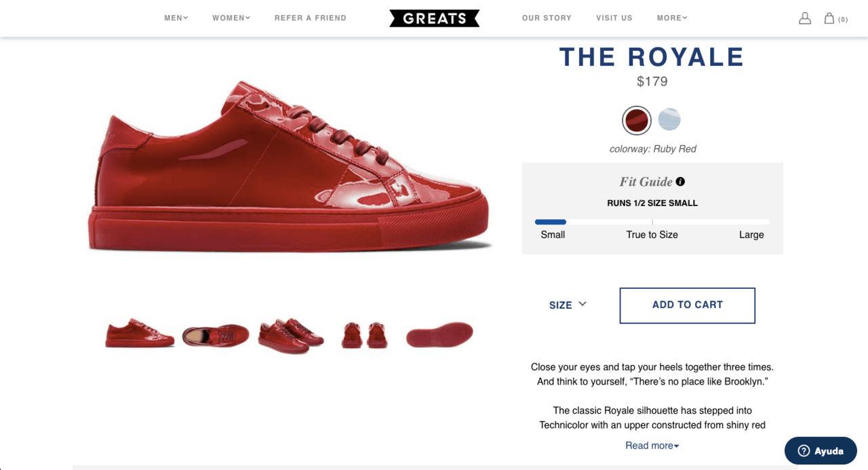Image resolution: width=868 pixels, height=470 pixels.
Task: Open the REFER A FRIEND page
Action: click(x=311, y=18)
